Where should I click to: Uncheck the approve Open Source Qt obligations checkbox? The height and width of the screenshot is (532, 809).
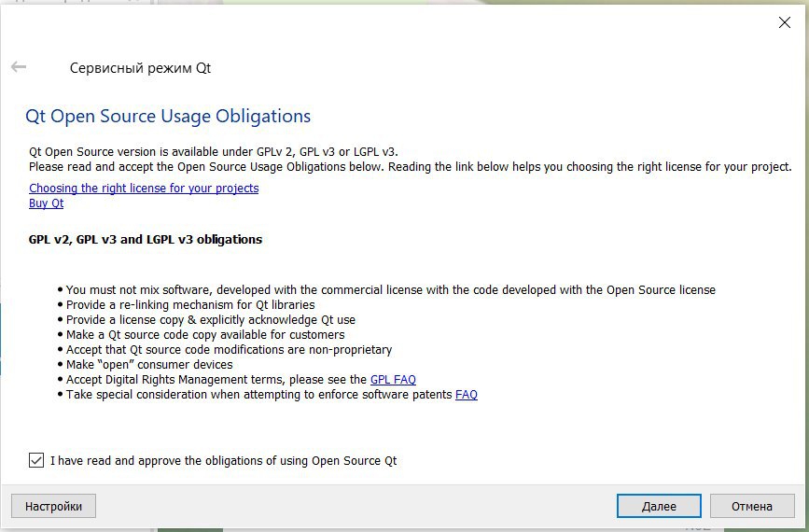pos(36,460)
